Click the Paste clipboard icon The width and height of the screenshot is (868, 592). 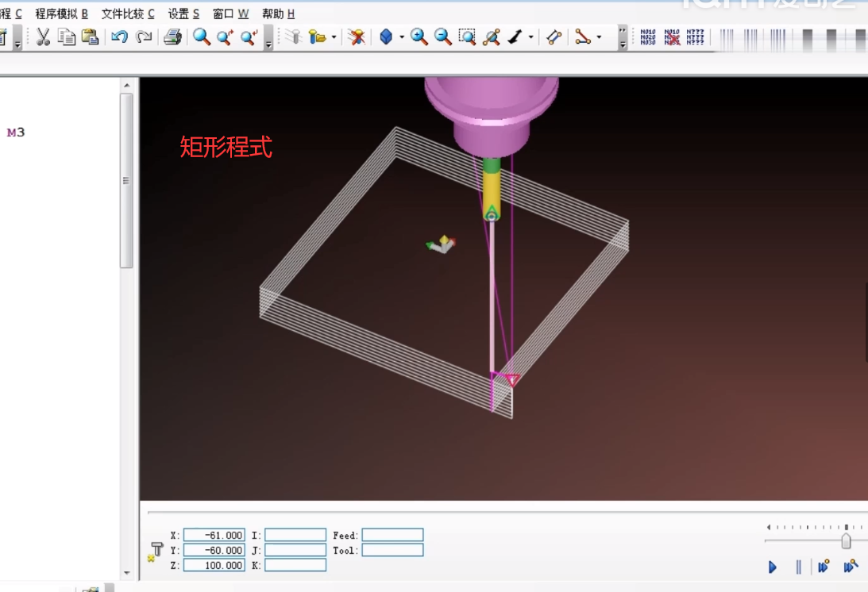pyautogui.click(x=90, y=37)
